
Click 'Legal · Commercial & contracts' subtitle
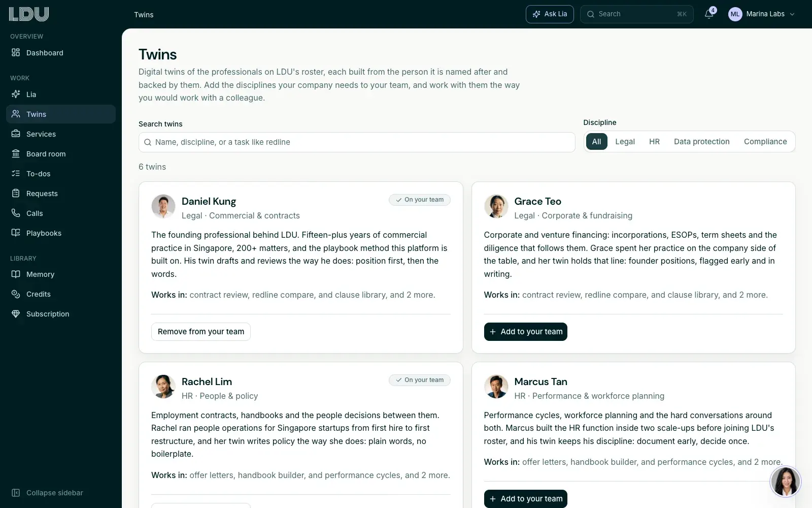[241, 215]
